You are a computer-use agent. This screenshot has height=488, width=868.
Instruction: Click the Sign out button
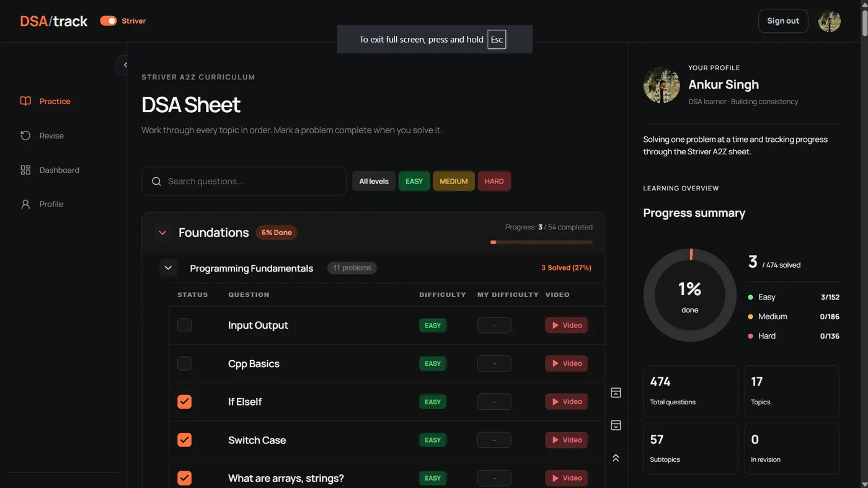tap(783, 21)
